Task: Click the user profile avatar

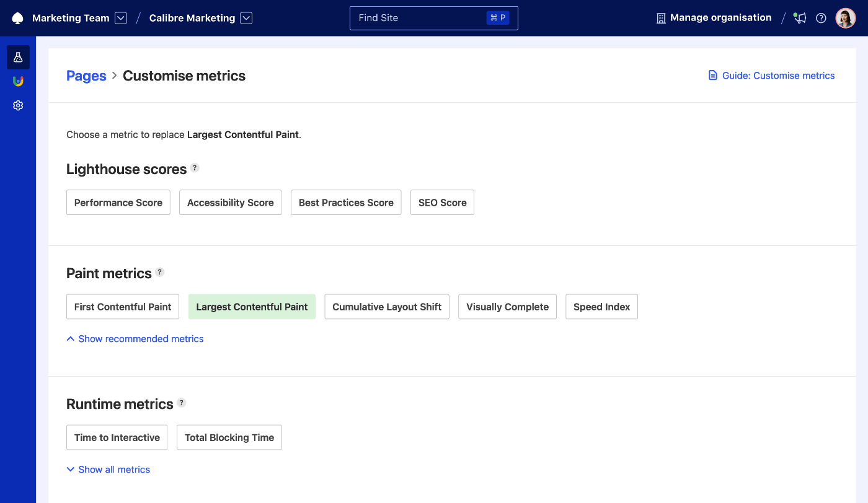Action: coord(845,17)
